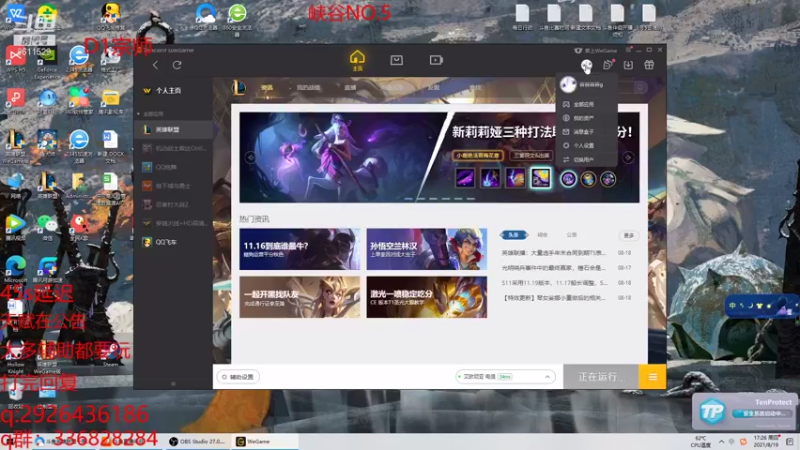Click the 正在运行 launch button
Image resolution: width=800 pixels, height=450 pixels.
point(601,377)
